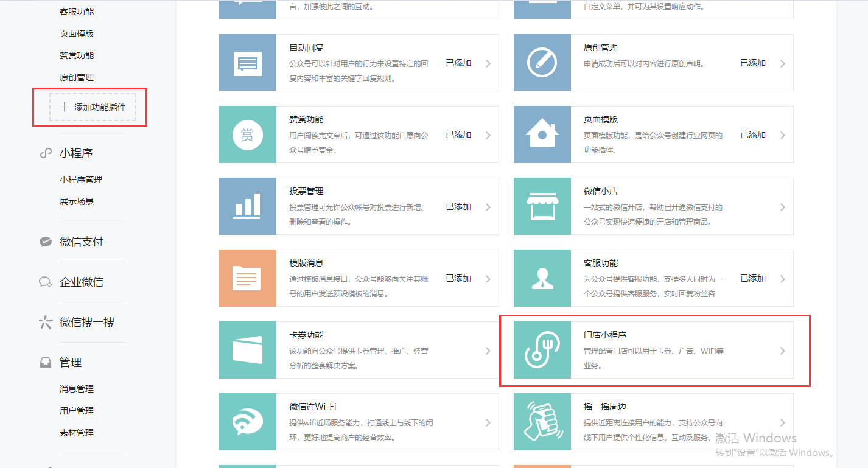This screenshot has height=468, width=868.
Task: Click the 微信支付 sidebar icon
Action: [x=46, y=242]
